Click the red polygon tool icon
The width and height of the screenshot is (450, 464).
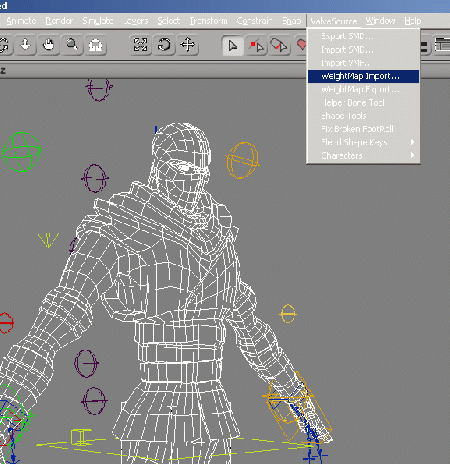tap(301, 45)
